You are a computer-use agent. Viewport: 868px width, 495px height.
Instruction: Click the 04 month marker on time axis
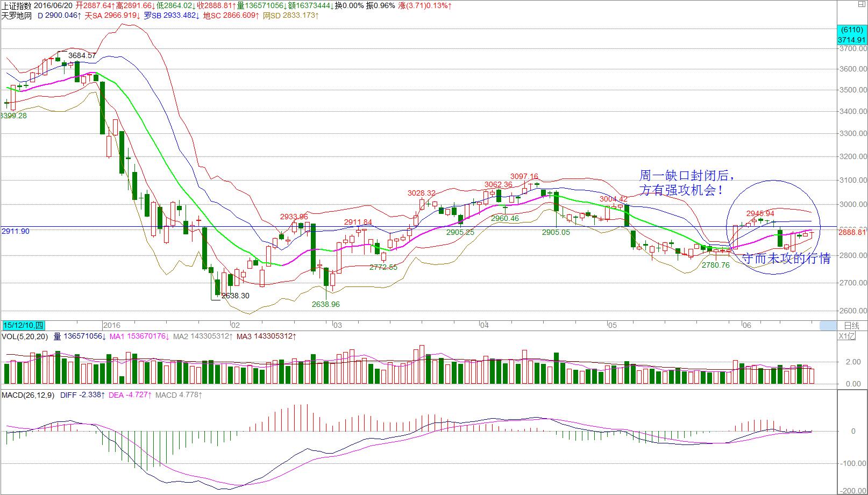click(x=483, y=325)
